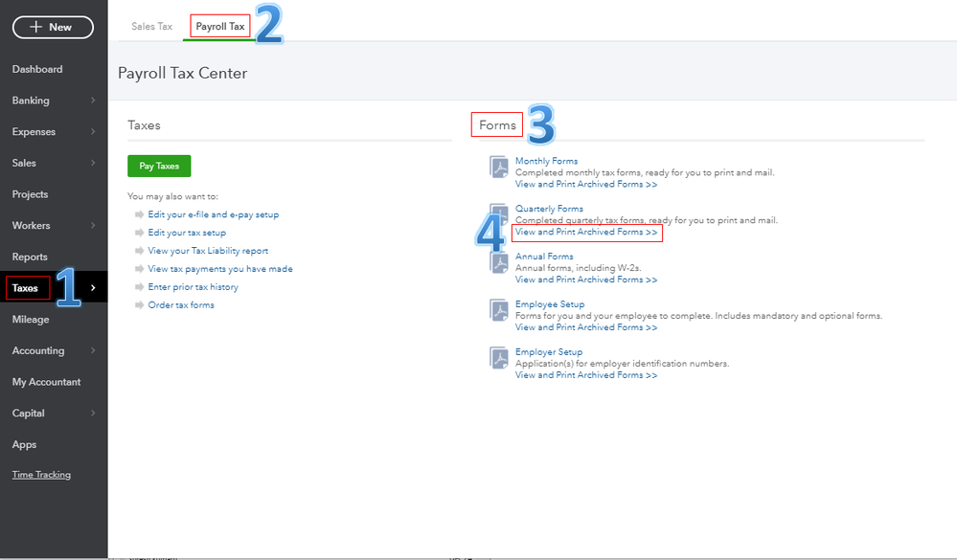Click the Payroll Tax Center heading
The image size is (957, 560).
point(182,73)
